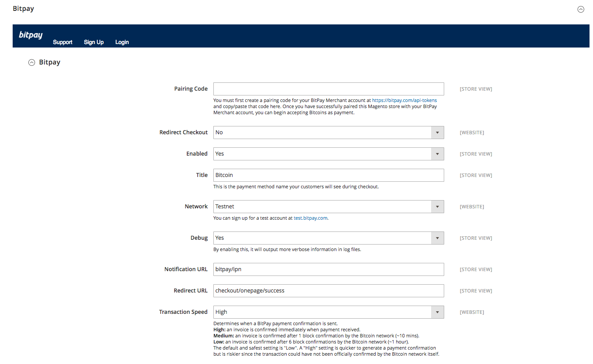Click the payment method name hint under Title
Screen dimensions: 593x364
(x=296, y=187)
